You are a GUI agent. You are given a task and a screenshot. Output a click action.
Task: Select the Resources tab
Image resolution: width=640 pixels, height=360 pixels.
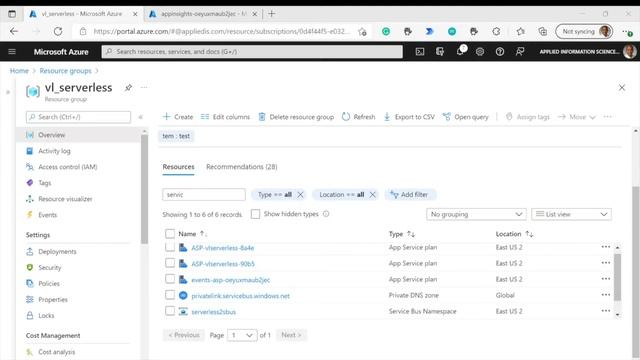[x=178, y=167]
